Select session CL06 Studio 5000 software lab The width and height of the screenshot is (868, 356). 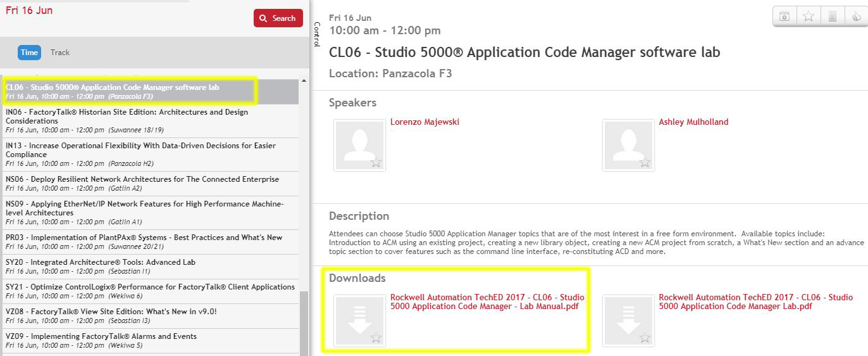(151, 92)
